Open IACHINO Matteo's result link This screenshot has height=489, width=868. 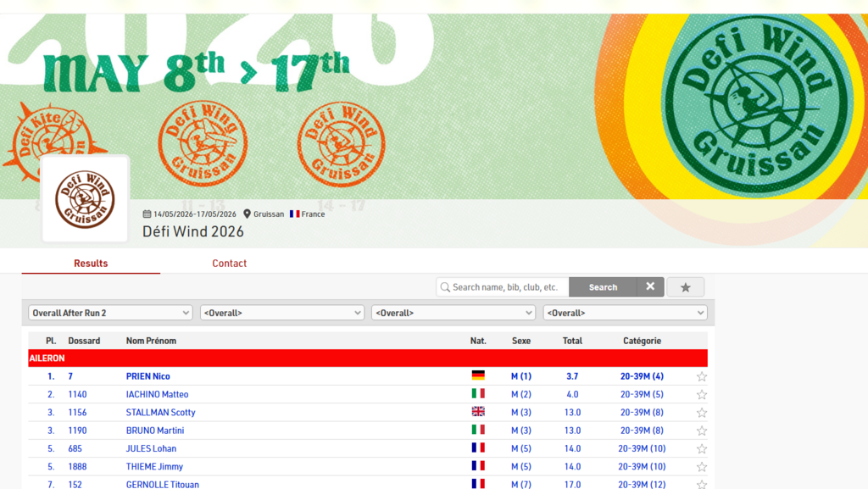point(157,394)
